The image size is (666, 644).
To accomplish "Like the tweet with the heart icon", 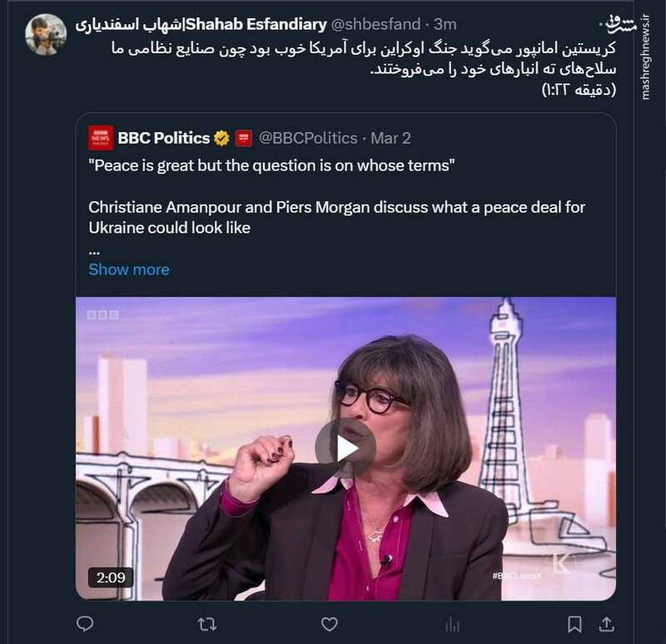I will point(330,623).
